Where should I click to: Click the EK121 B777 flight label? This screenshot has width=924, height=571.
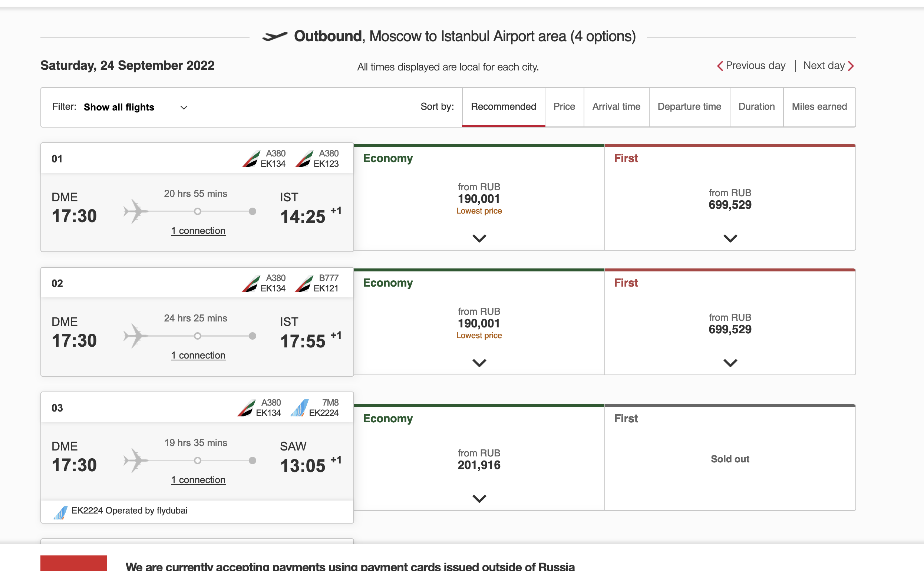pos(326,283)
